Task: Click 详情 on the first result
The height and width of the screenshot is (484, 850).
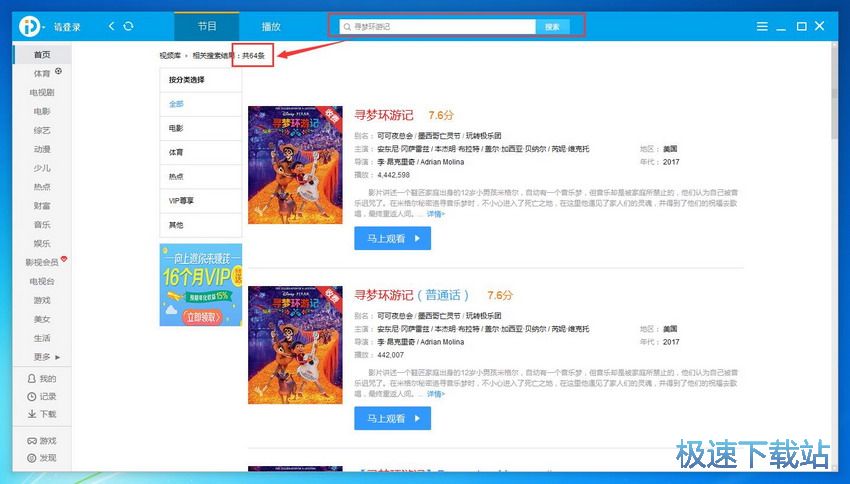Action: click(x=435, y=214)
